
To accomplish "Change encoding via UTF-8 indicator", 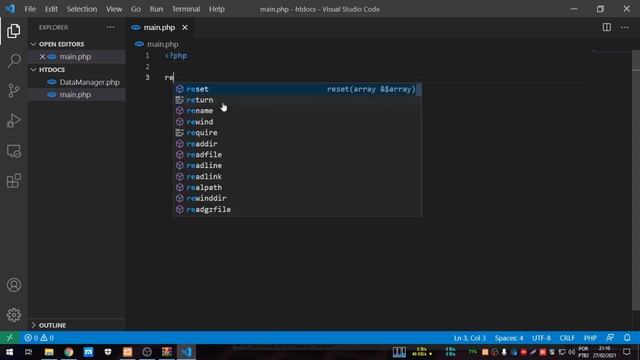I will 541,338.
